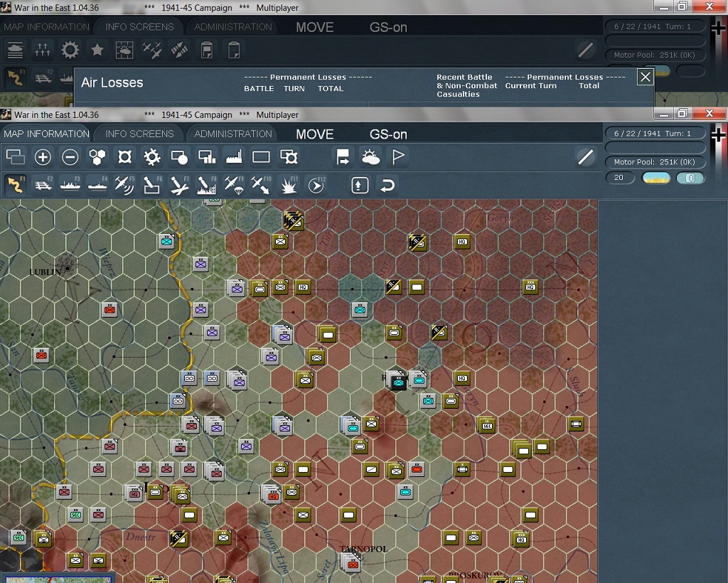Viewport: 728px width, 583px height.
Task: Open INFO SCREENS tab in upper window
Action: click(139, 27)
